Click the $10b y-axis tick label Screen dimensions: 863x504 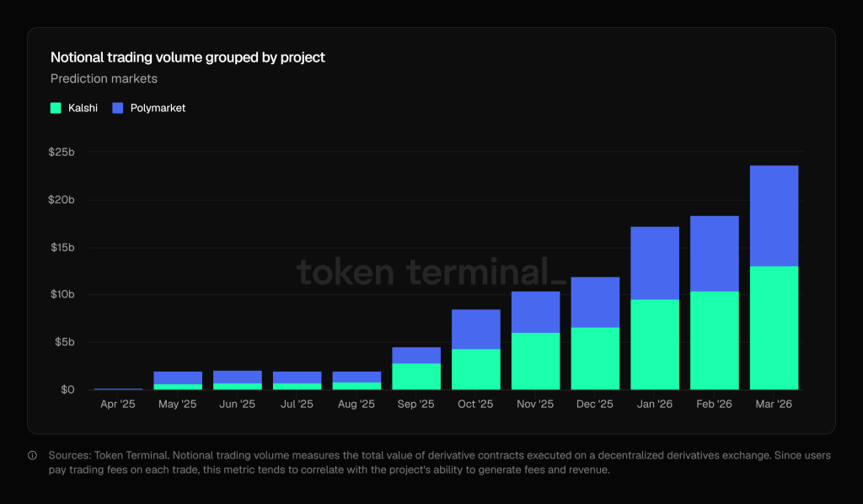pos(62,295)
